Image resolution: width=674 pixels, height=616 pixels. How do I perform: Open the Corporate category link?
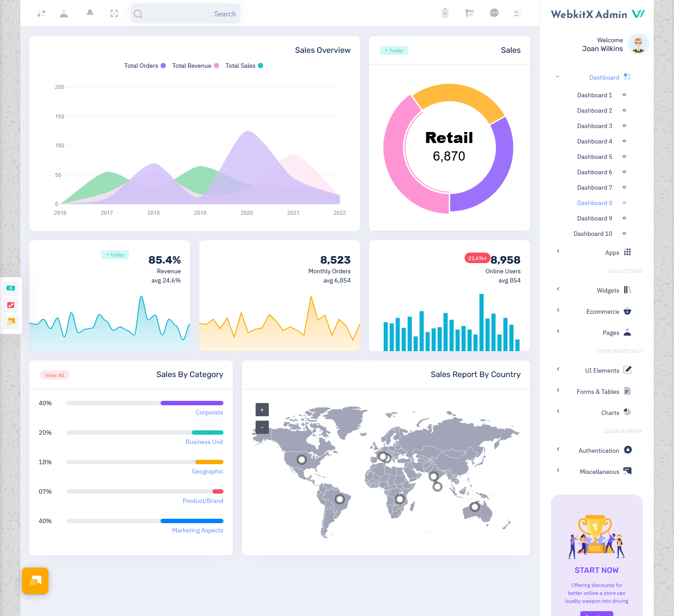[x=209, y=412]
